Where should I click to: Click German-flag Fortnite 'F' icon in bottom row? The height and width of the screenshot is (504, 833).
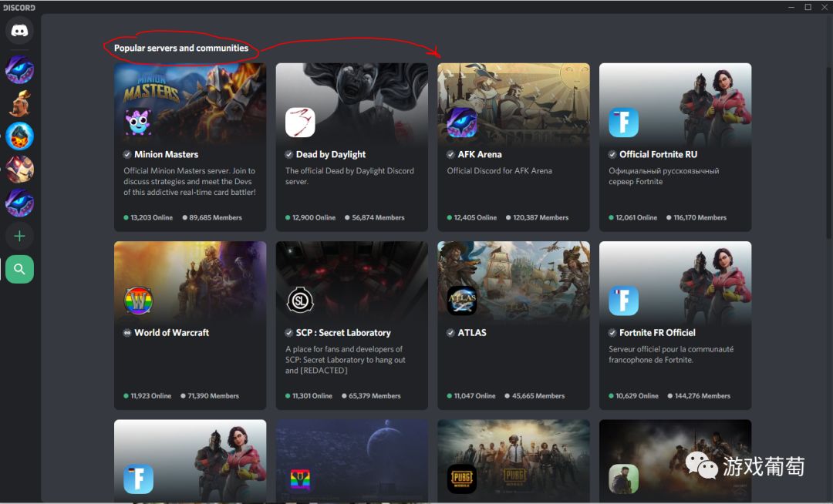click(x=139, y=479)
